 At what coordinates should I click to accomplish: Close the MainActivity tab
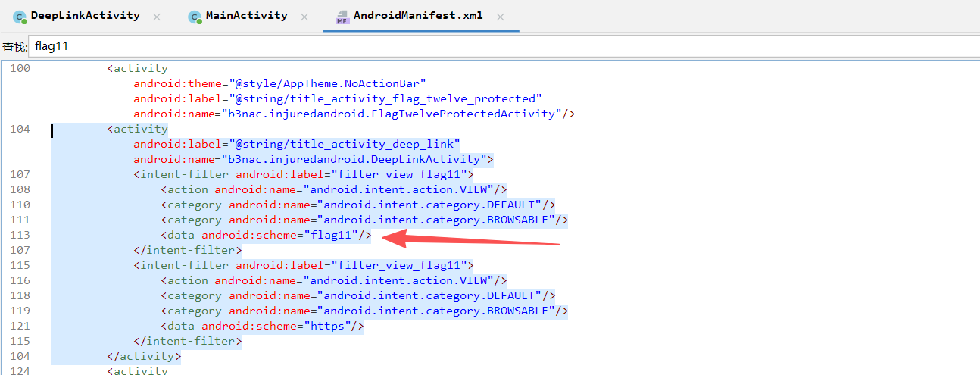[x=304, y=17]
